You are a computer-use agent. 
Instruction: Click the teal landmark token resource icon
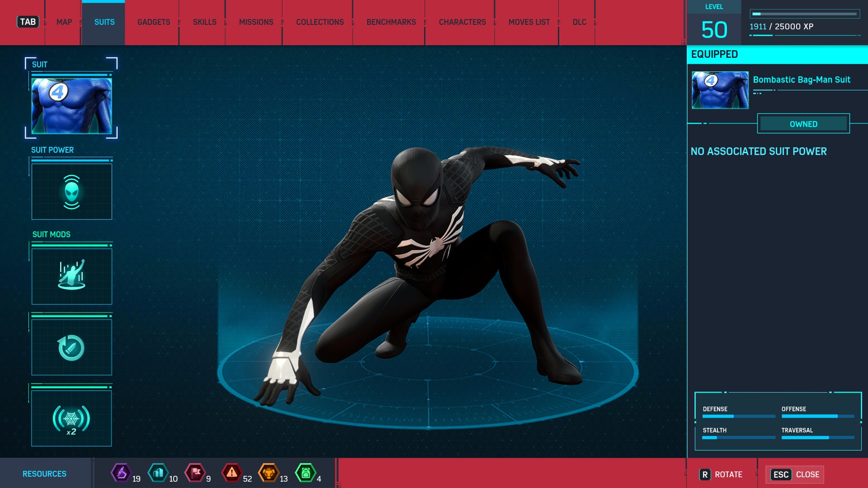click(x=158, y=473)
